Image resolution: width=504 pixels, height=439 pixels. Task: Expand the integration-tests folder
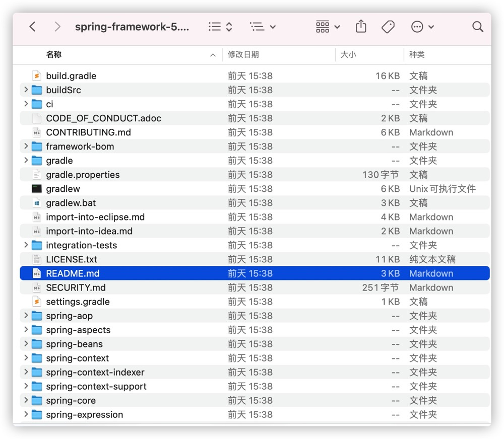pyautogui.click(x=26, y=245)
